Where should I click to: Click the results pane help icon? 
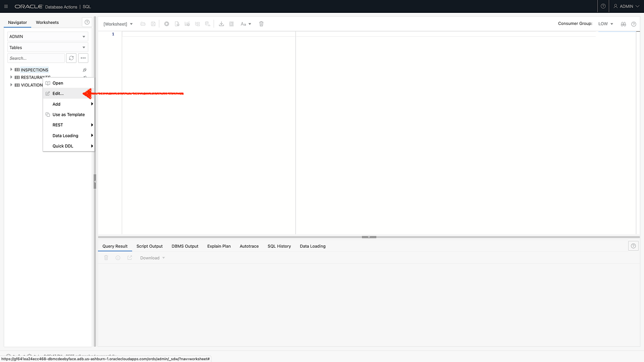tap(633, 246)
